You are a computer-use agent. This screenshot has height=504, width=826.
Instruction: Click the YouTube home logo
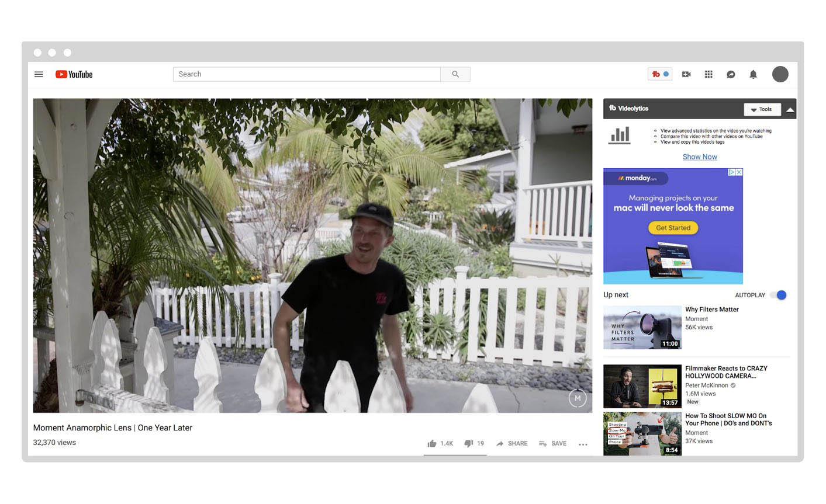tap(74, 74)
